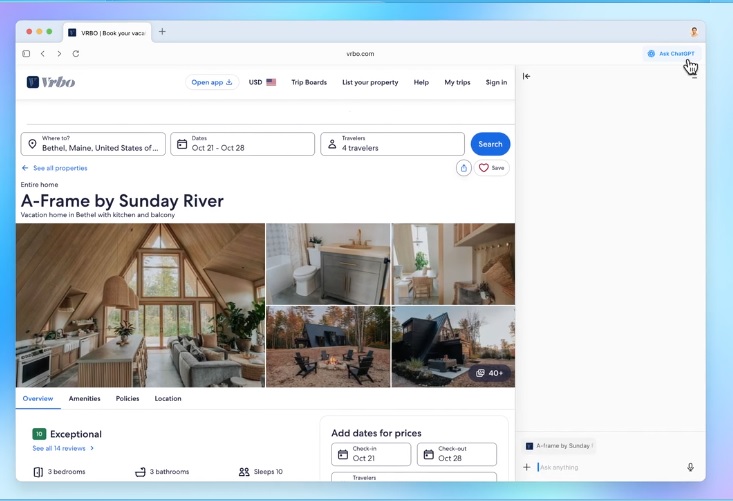Click Sign in
Screen dimensions: 733x501
pyautogui.click(x=496, y=82)
